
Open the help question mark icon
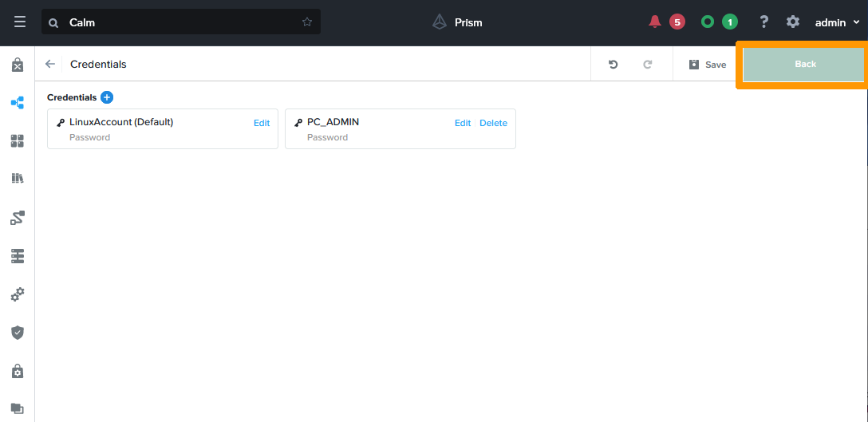point(763,22)
